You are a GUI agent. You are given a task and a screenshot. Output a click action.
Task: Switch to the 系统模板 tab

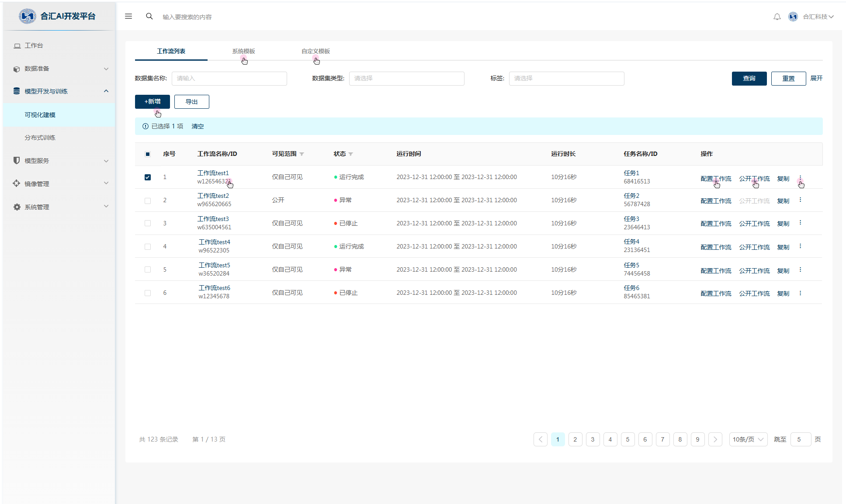point(243,51)
